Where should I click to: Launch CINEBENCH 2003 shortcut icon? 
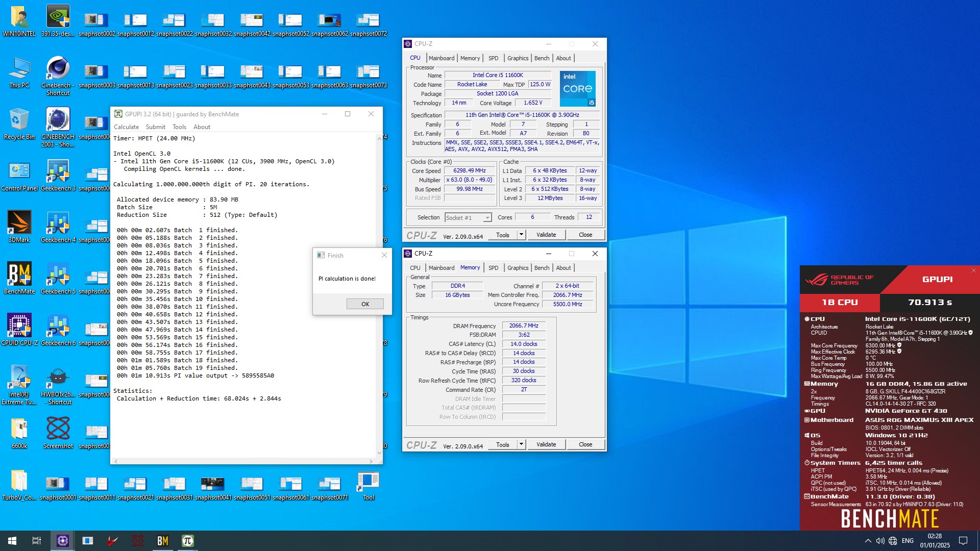coord(58,128)
